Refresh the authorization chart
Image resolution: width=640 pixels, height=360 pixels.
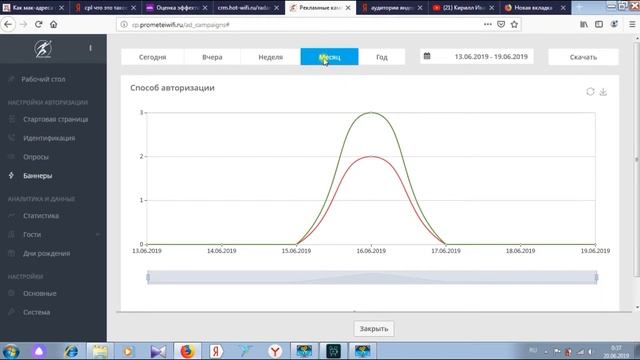click(590, 91)
